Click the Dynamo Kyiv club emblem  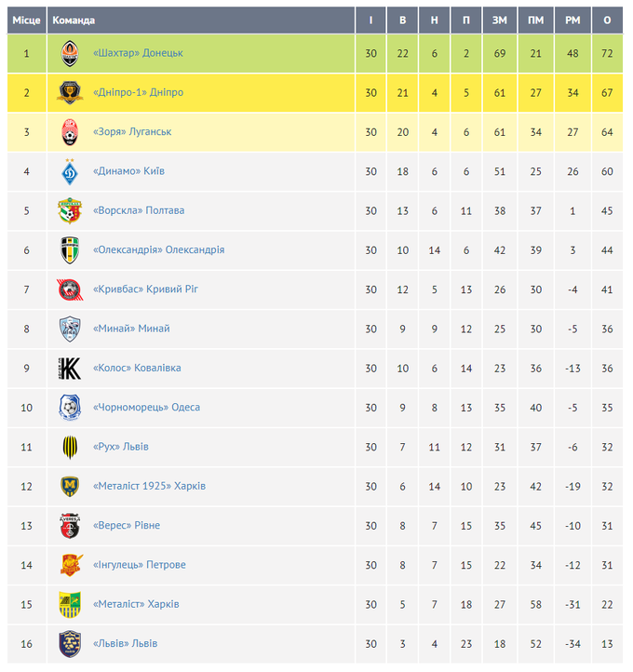click(x=70, y=171)
